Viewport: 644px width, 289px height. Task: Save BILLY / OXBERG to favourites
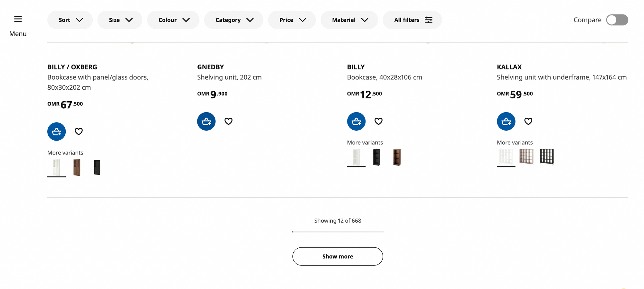pos(79,132)
